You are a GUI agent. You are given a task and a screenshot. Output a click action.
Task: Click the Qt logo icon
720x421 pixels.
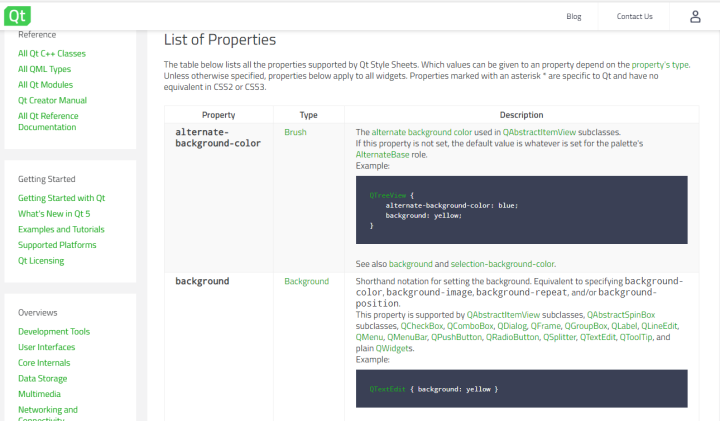[x=17, y=16]
